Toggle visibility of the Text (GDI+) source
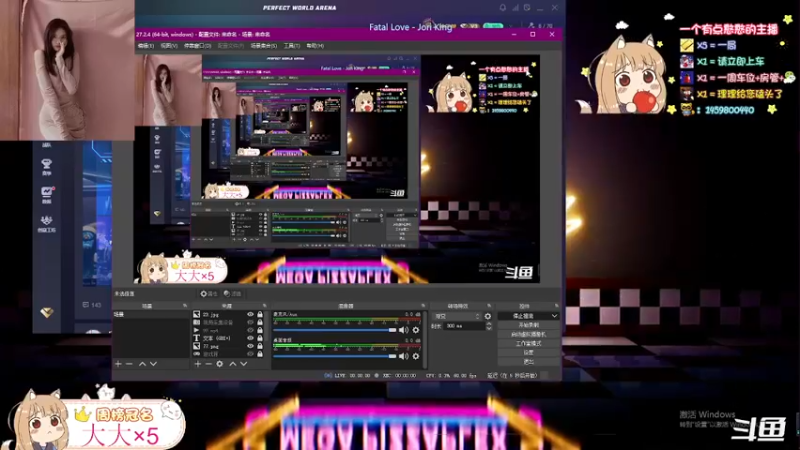The height and width of the screenshot is (450, 800). point(251,338)
